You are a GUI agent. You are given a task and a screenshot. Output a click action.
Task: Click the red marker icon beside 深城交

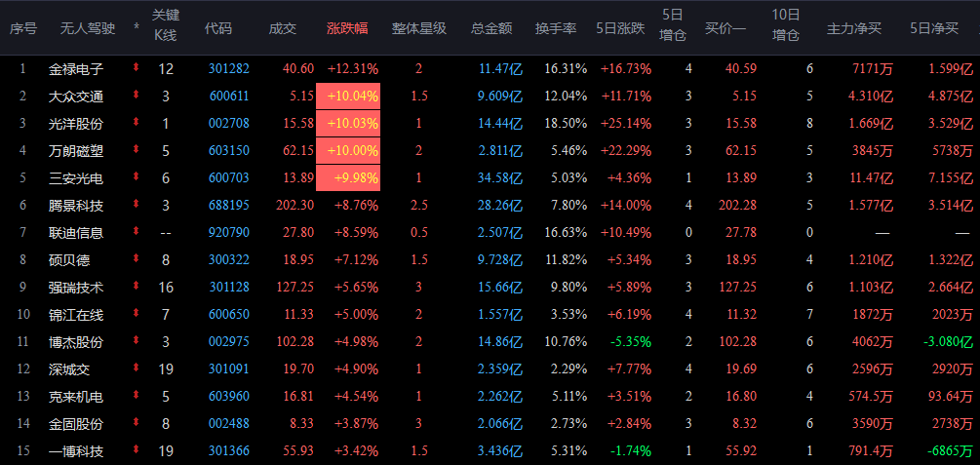[x=137, y=368]
